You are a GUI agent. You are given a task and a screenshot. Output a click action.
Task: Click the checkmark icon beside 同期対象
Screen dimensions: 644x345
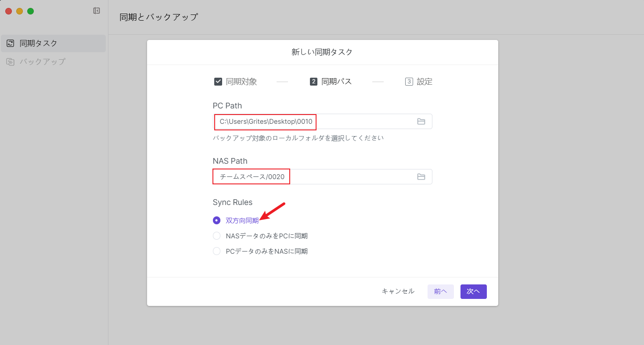[218, 82]
